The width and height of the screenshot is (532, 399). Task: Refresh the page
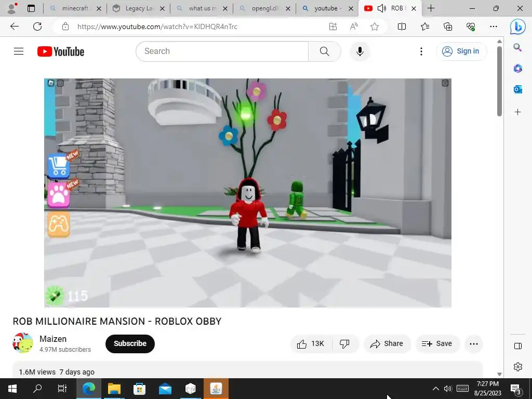point(37,26)
